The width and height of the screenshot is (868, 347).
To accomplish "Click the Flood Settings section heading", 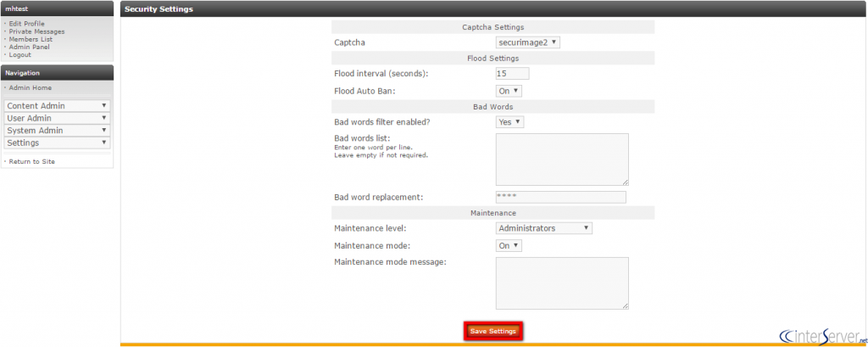I will tap(492, 59).
